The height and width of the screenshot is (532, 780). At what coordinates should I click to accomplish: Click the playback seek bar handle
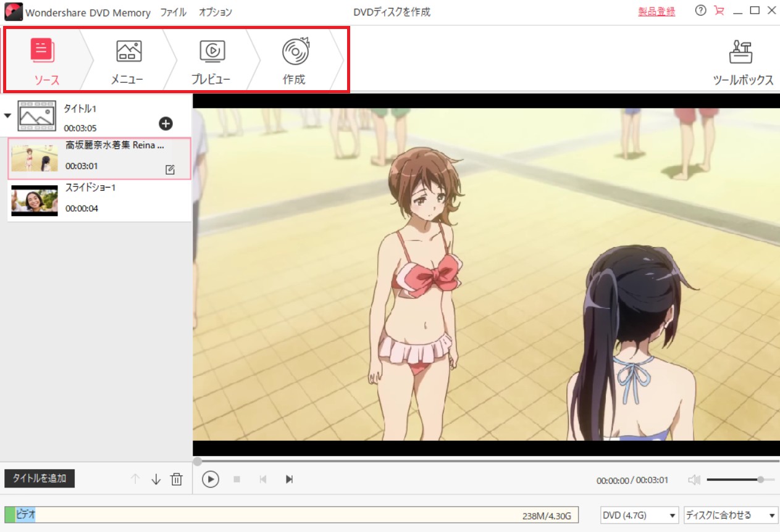pos(197,461)
